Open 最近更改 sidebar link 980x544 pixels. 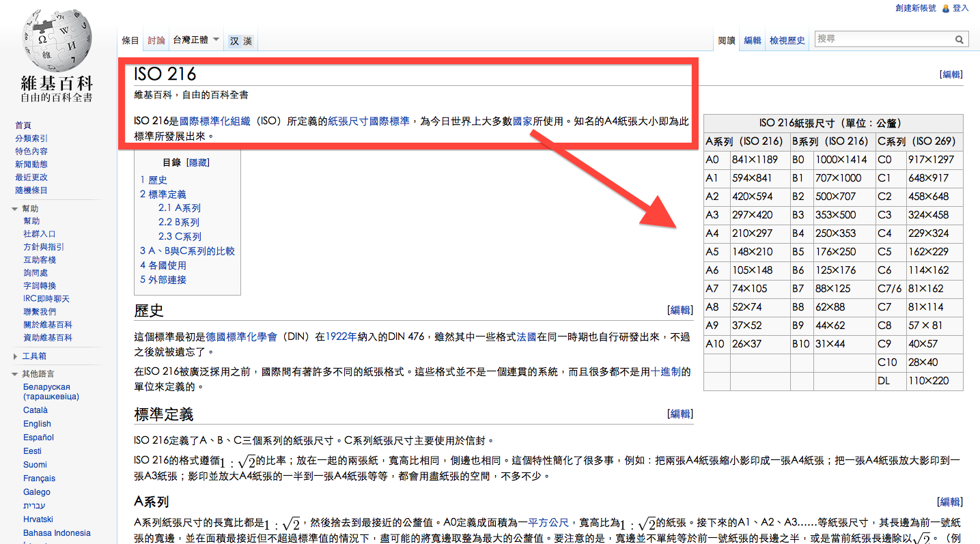tap(31, 177)
